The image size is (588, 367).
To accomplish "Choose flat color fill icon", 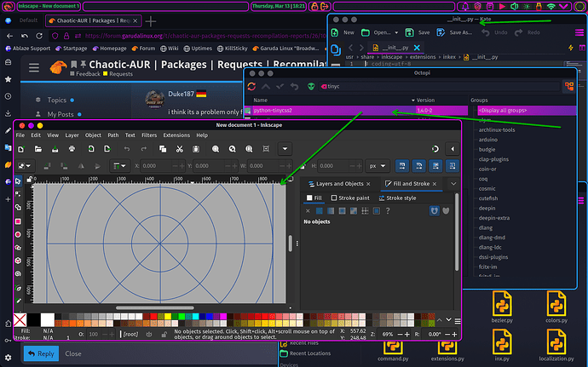I will click(x=319, y=211).
